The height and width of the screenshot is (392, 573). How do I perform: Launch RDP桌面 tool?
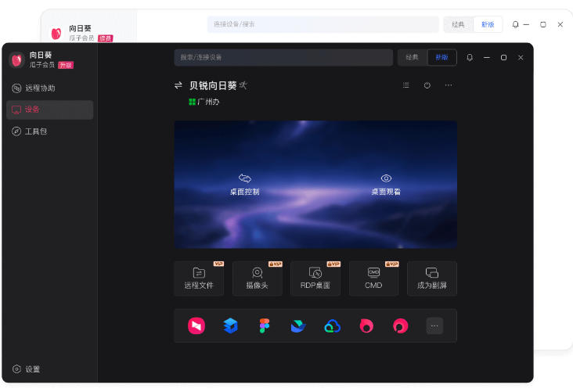(315, 279)
